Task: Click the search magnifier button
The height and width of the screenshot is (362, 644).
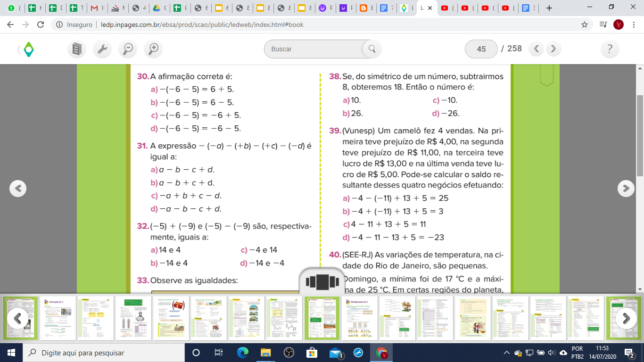Action: (x=372, y=49)
